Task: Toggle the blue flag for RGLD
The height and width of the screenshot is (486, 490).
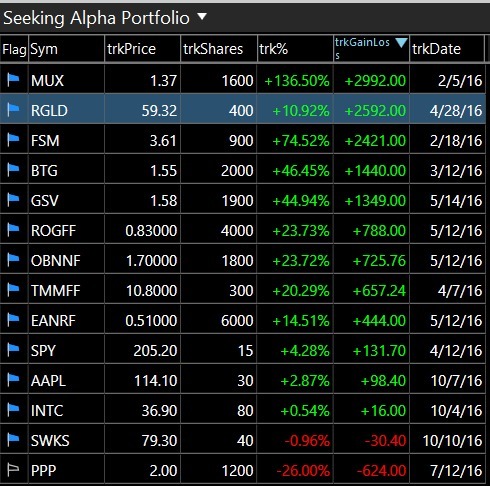Action: (x=13, y=110)
